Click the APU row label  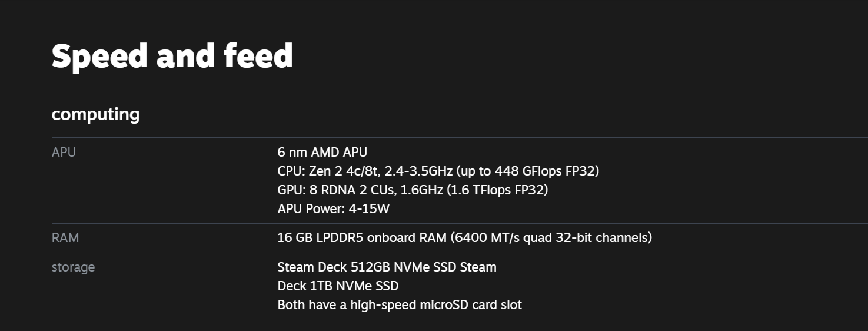pos(64,152)
